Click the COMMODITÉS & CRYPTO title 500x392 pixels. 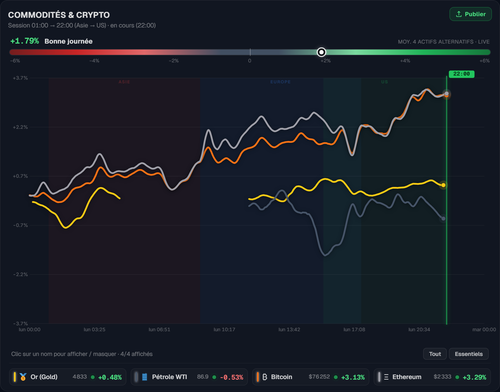59,15
